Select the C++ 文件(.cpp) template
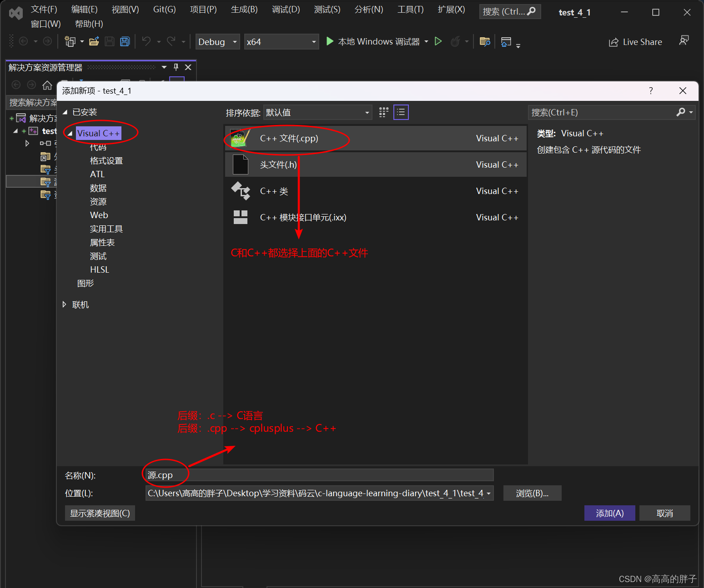 tap(376, 138)
